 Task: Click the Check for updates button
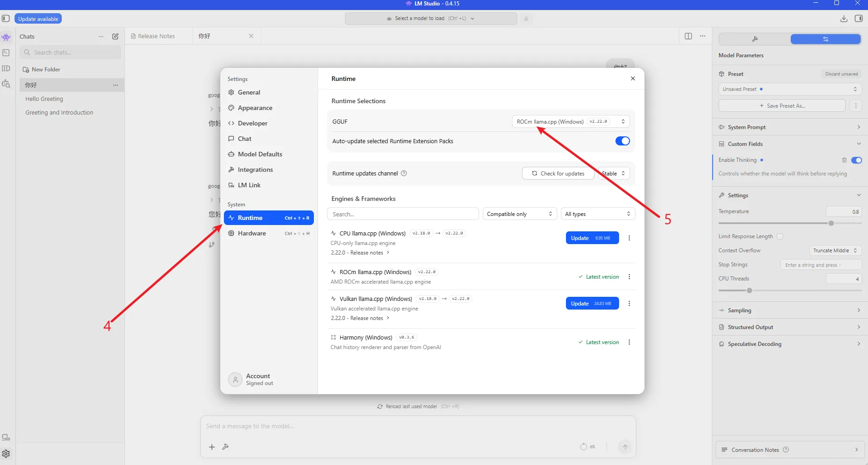[x=558, y=173]
